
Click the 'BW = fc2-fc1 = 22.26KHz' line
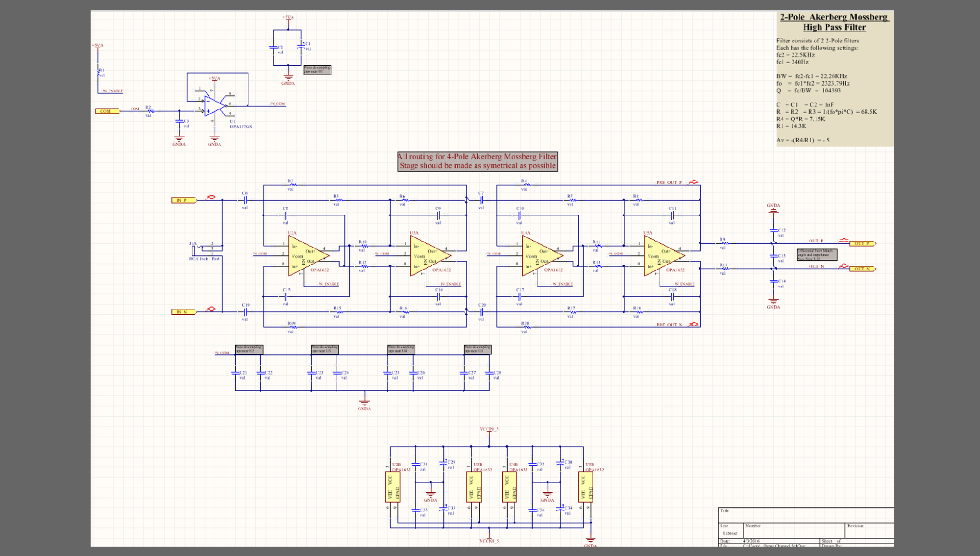(811, 76)
